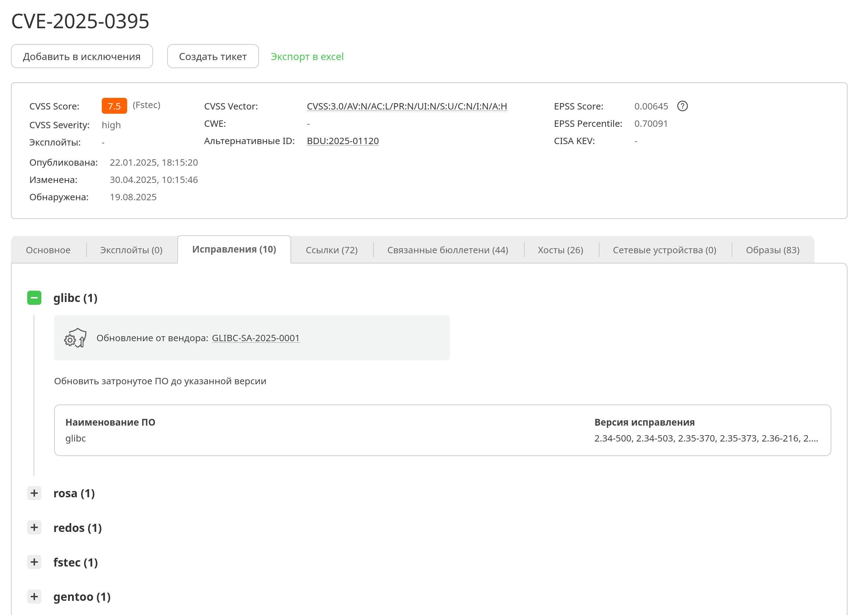861x616 pixels.
Task: Open the Ссылки (72) tab
Action: 331,250
